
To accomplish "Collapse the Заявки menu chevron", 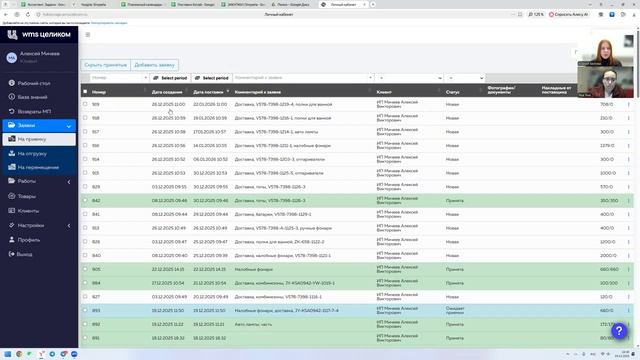I will (x=69, y=126).
